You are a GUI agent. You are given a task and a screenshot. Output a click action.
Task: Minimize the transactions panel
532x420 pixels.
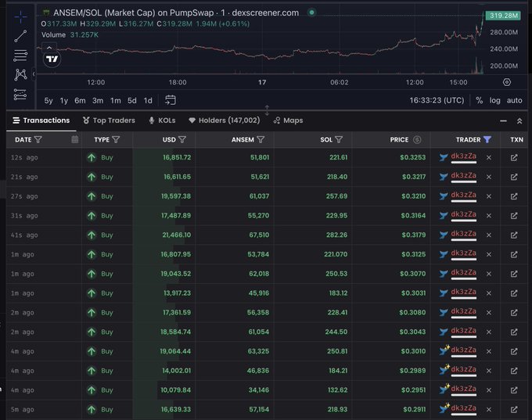coord(503,120)
